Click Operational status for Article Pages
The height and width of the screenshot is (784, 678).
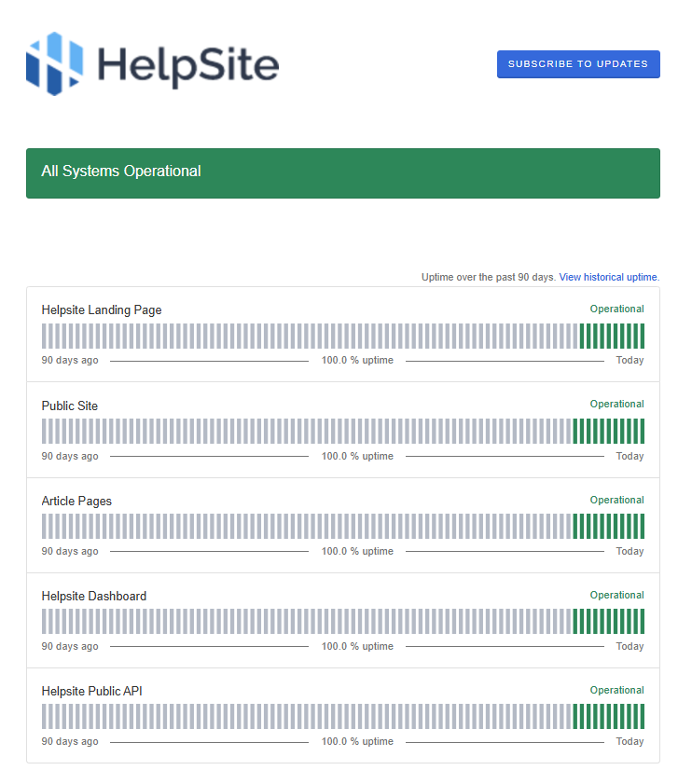coord(617,500)
